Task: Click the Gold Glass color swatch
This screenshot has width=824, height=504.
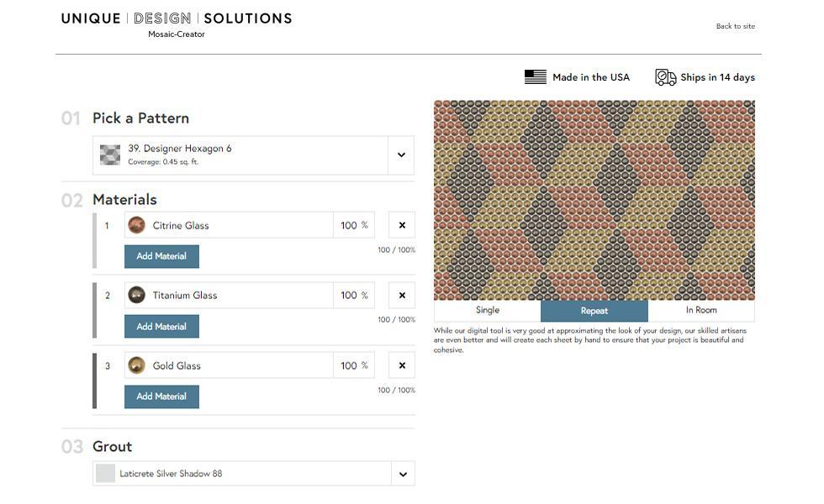Action: 136,365
